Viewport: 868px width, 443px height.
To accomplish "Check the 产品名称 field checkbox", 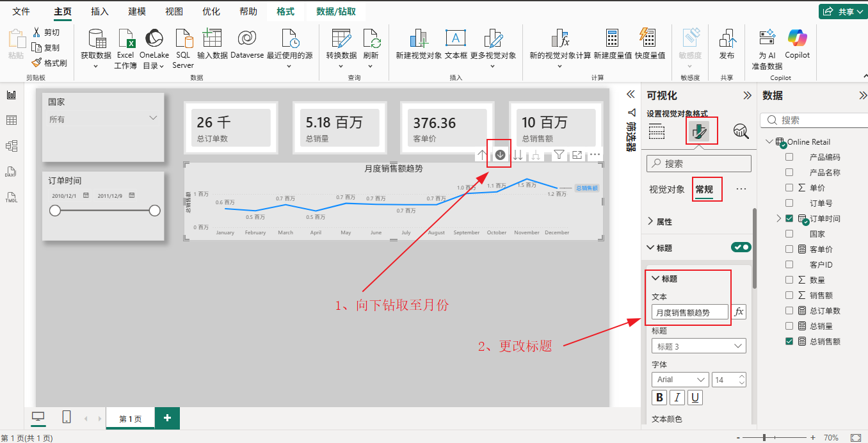I will pos(789,172).
